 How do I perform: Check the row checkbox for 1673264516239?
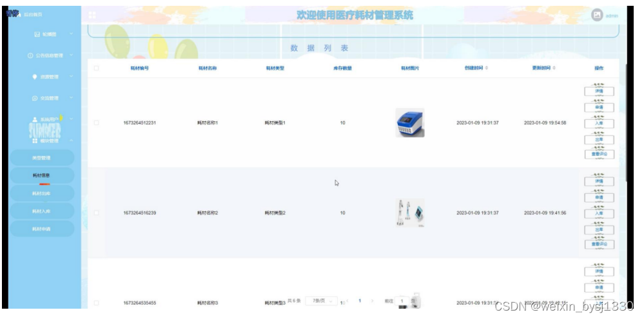click(96, 213)
